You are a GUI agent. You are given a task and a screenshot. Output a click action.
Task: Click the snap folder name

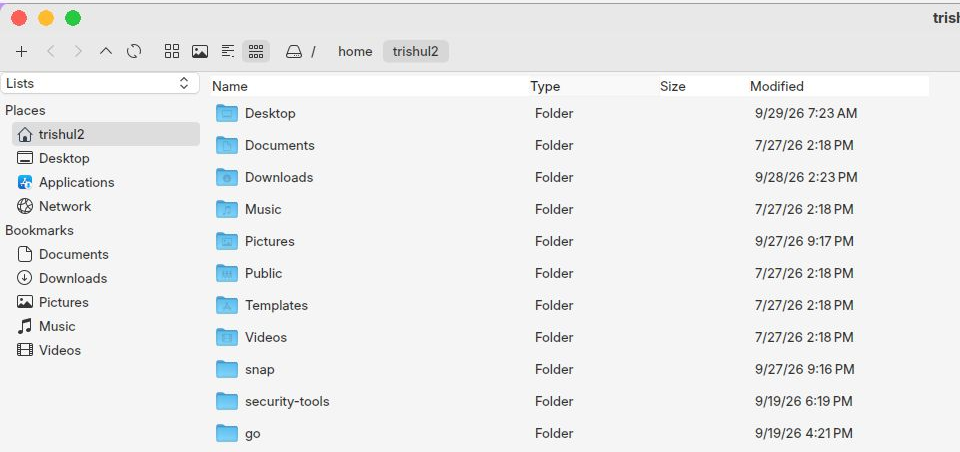click(260, 369)
